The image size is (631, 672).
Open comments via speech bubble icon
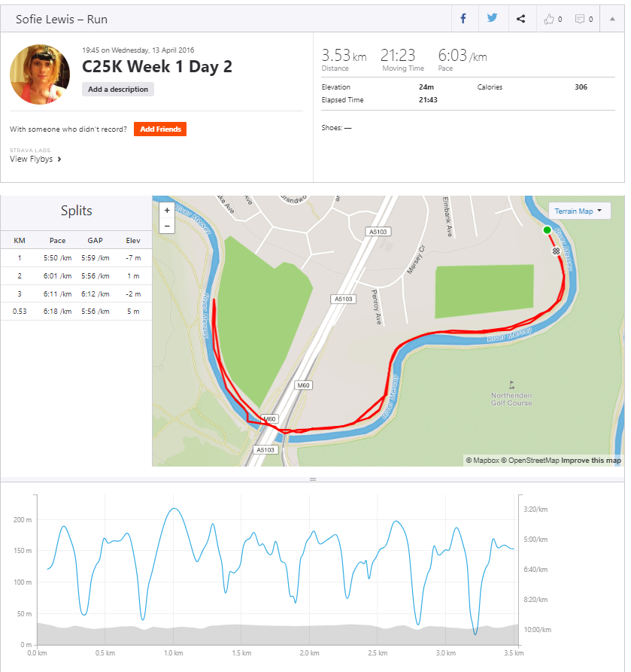[x=584, y=20]
